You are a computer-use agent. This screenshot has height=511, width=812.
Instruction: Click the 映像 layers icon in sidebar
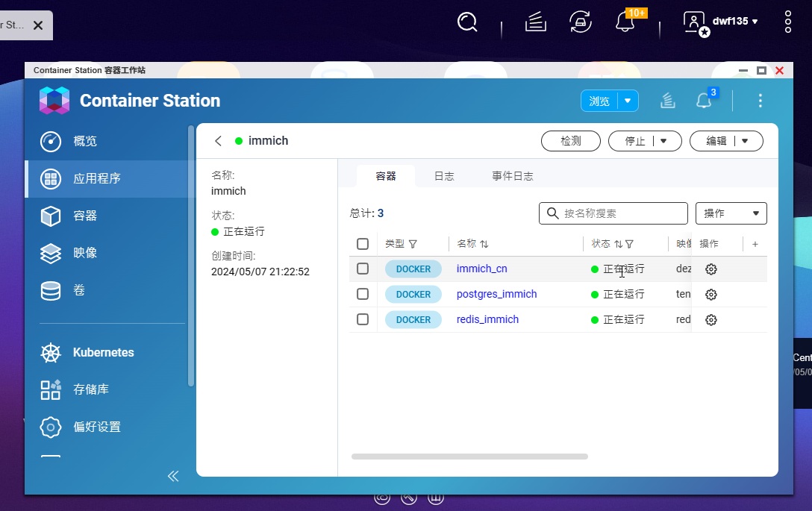pos(51,253)
